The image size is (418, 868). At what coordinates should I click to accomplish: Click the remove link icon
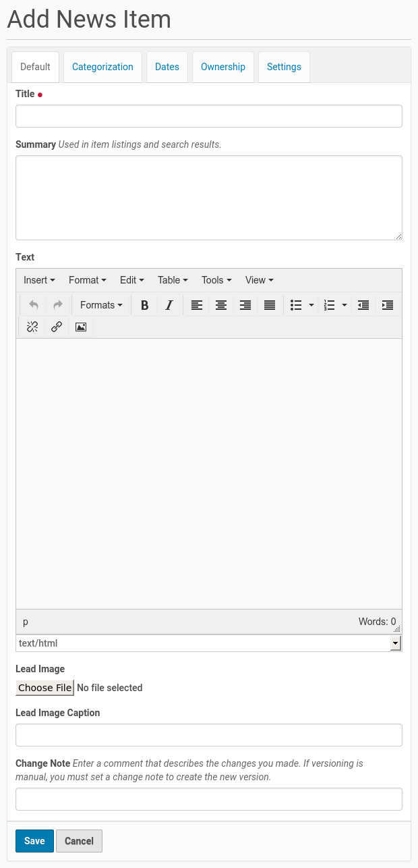(32, 327)
